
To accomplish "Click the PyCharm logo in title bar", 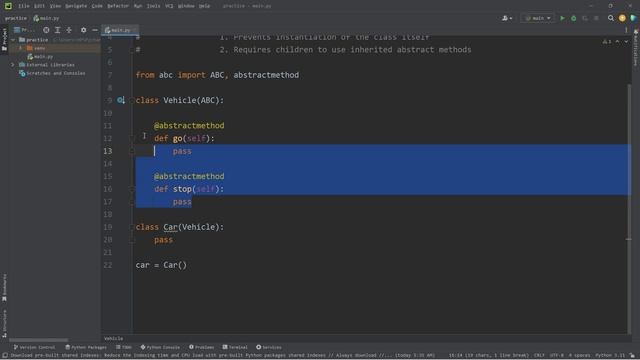I will pyautogui.click(x=8, y=6).
